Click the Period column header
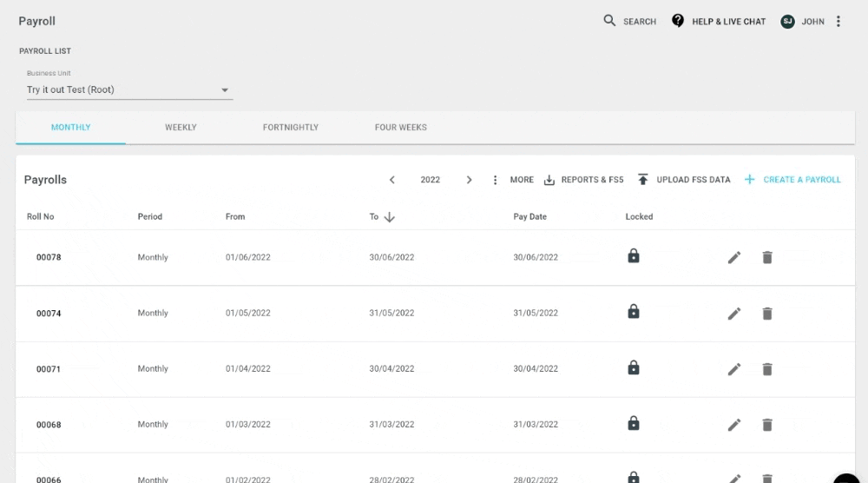This screenshot has width=868, height=483. [x=150, y=216]
